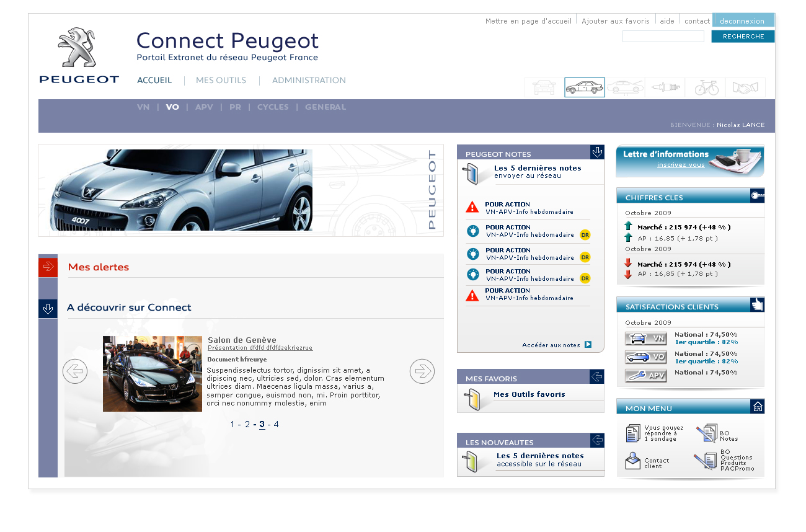
Task: Expand the Mes Favoris panel
Action: 597,376
